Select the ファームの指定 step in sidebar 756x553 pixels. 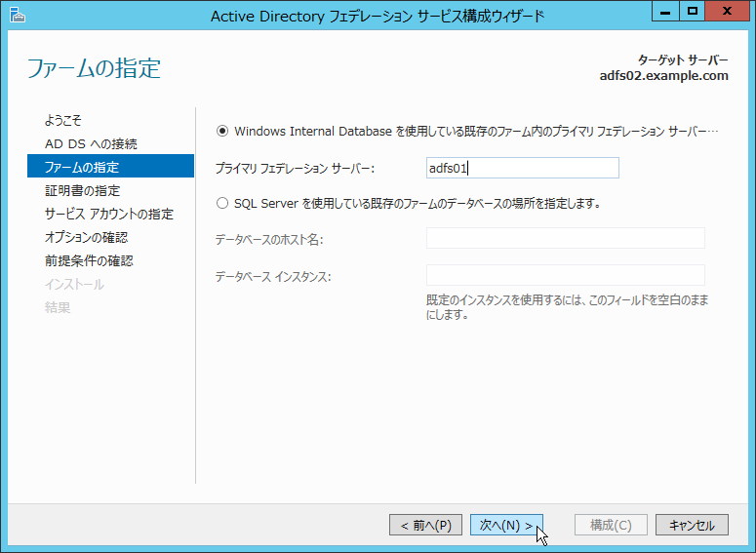pos(111,167)
